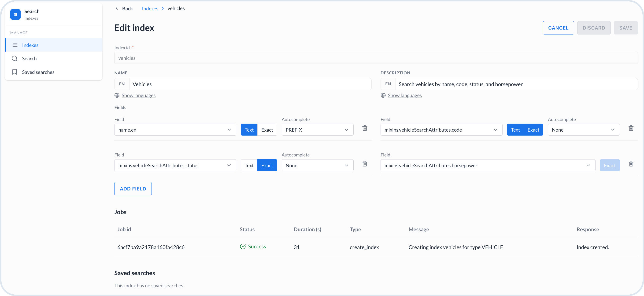Open the name.en field dropdown
The width and height of the screenshot is (644, 296).
[175, 130]
